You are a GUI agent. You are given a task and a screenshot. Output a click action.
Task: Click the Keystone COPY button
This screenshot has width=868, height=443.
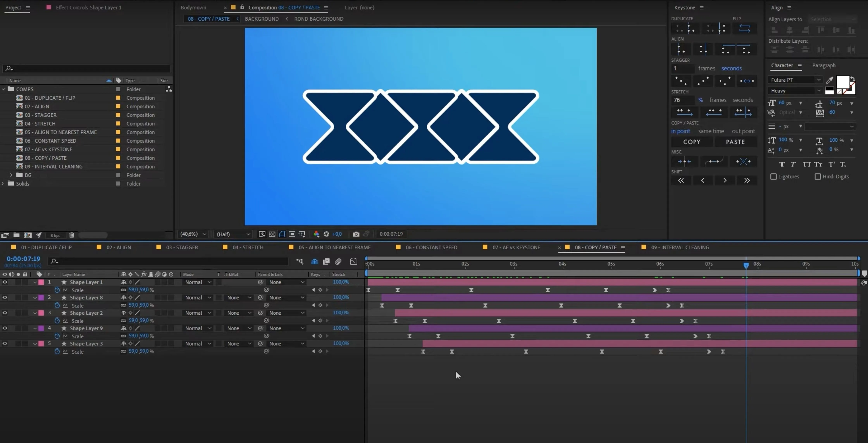click(692, 142)
